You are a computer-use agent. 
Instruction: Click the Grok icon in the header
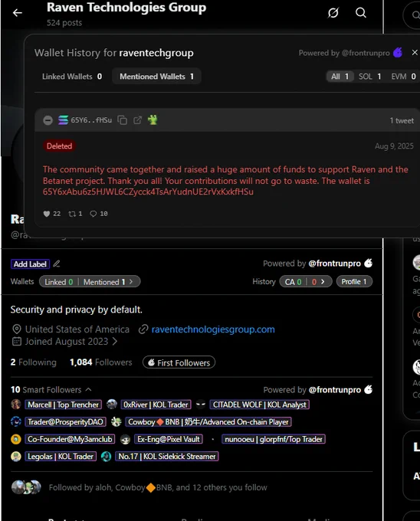click(333, 12)
